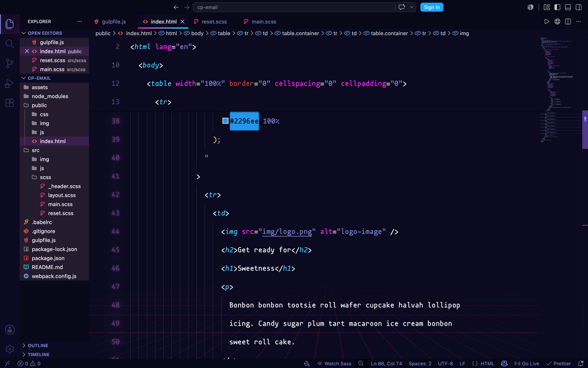Click the vertical scrollbar thumb
The image size is (588, 368).
585,129
